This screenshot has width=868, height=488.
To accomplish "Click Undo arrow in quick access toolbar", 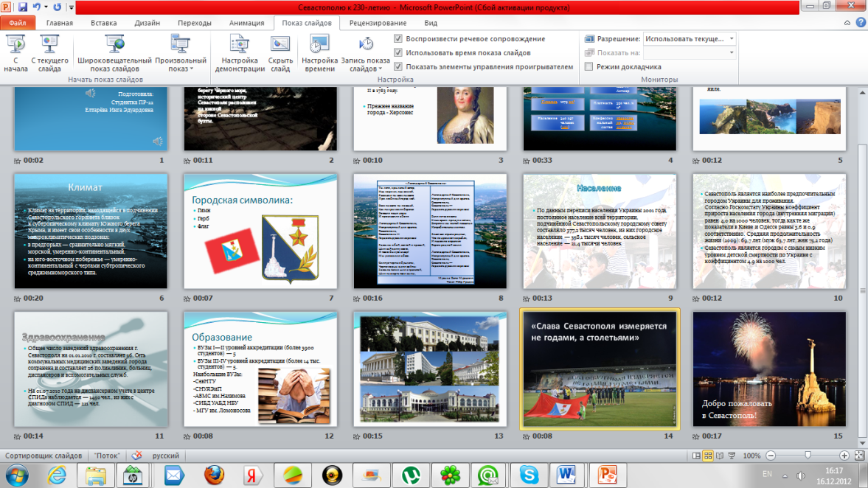I will [x=37, y=7].
